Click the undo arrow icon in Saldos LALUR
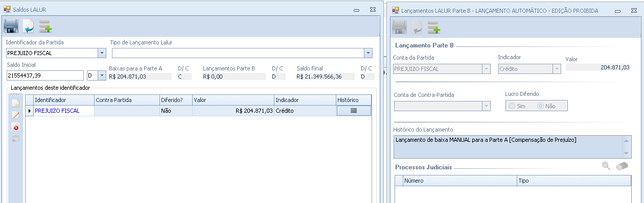This screenshot has height=203, width=644. pos(29,27)
